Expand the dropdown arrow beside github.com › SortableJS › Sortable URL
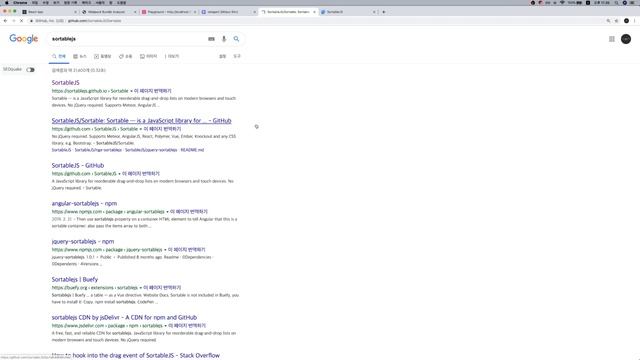Image resolution: width=640 pixels, height=360 pixels. click(141, 129)
